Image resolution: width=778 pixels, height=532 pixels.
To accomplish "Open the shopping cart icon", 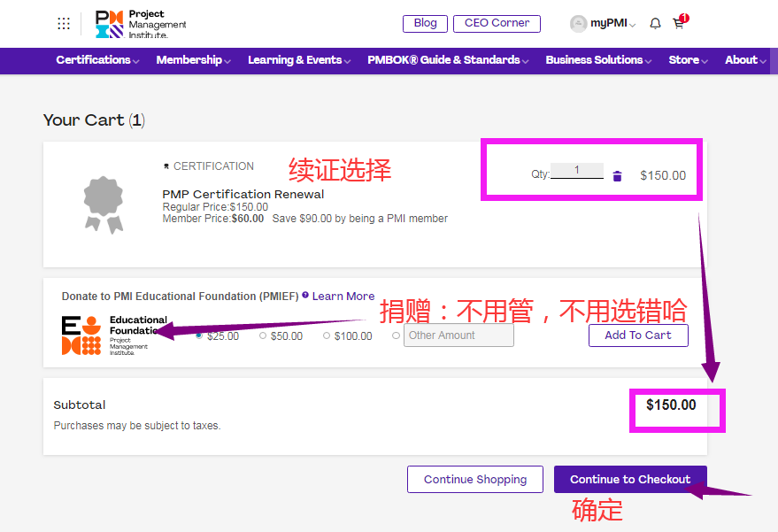I will tap(680, 22).
